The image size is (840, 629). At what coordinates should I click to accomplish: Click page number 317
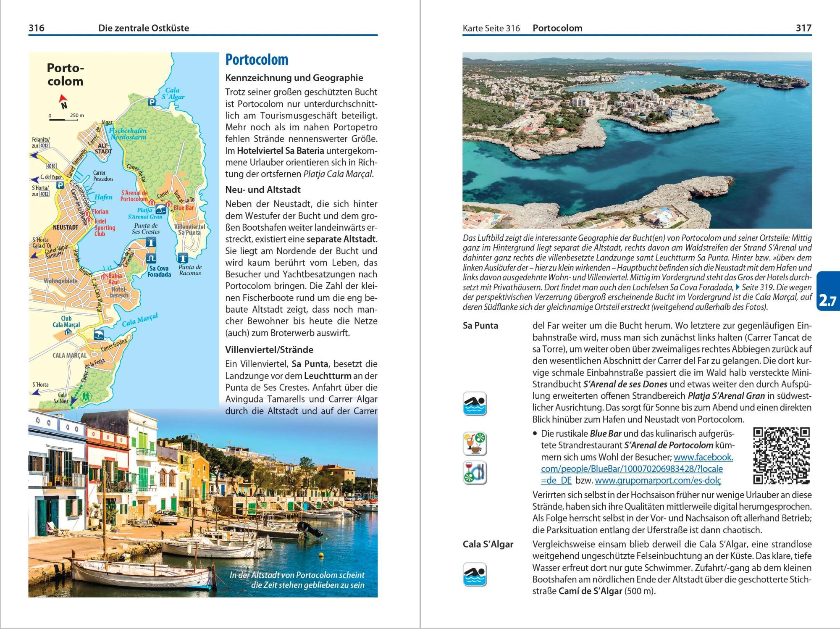(x=803, y=28)
